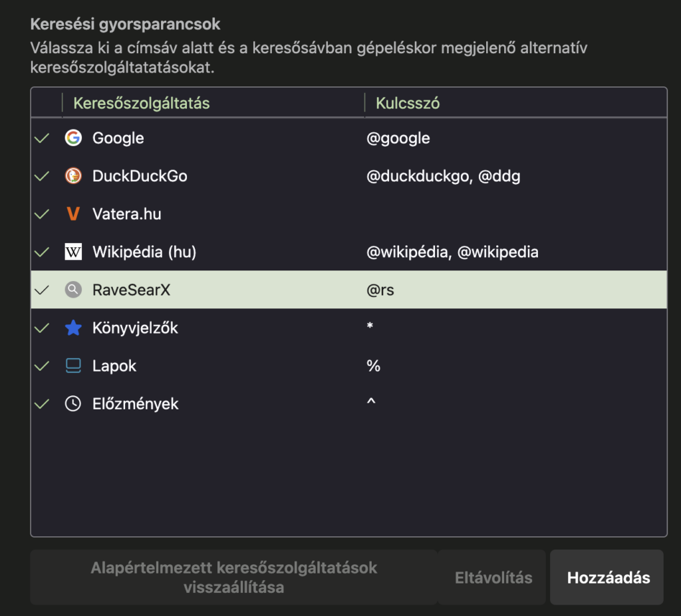Disable the Lapok checkmark
The height and width of the screenshot is (616, 681).
(42, 365)
